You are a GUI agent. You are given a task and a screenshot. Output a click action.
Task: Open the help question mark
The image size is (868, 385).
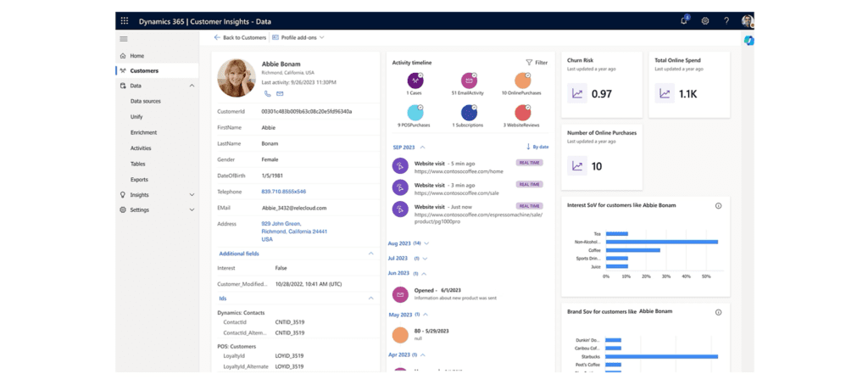coord(726,21)
